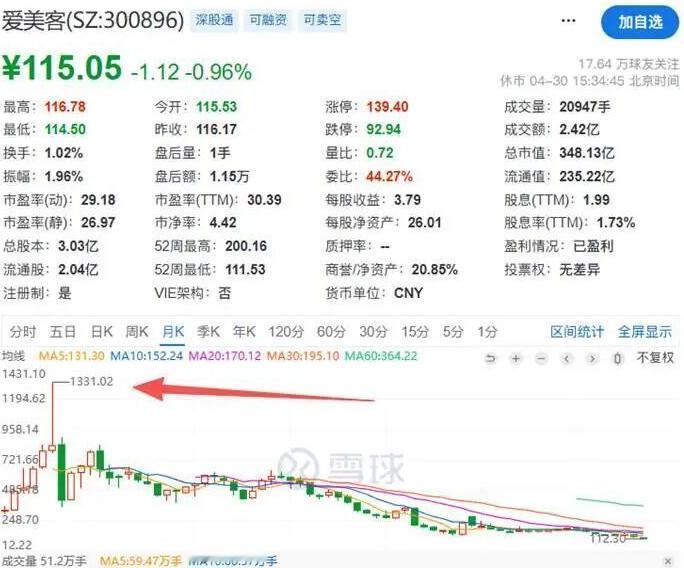Screen dimensions: 684x568
Task: Click the stock name 爱美客(SZ:300896)
Action: [x=93, y=21]
